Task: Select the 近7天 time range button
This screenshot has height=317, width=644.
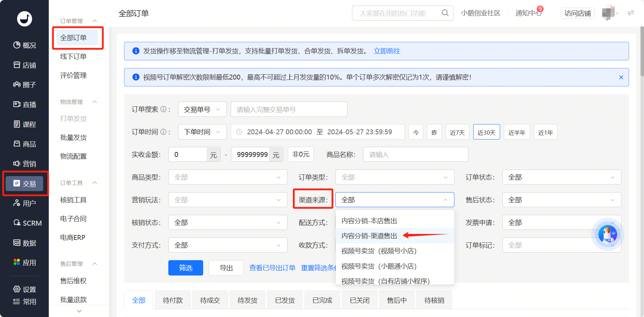Action: click(458, 132)
